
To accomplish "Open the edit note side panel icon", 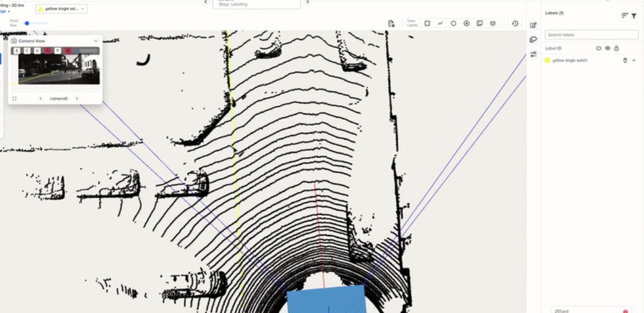I will (534, 25).
